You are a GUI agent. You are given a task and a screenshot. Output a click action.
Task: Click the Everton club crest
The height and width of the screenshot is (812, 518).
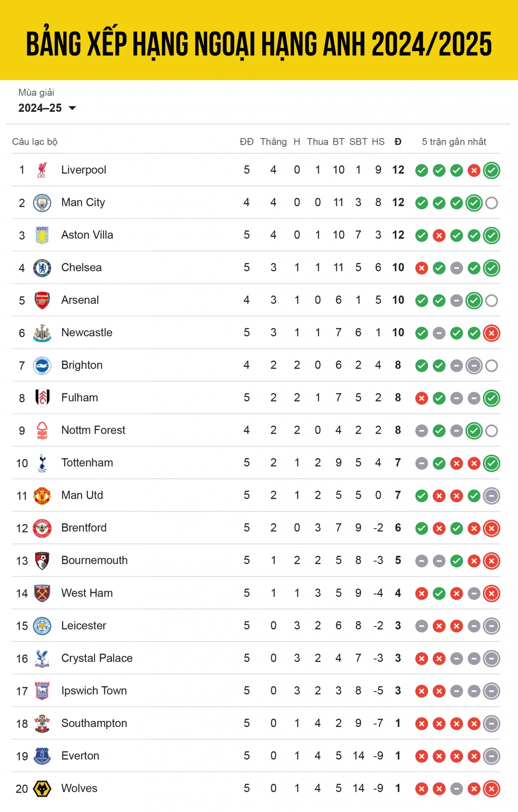(x=42, y=756)
